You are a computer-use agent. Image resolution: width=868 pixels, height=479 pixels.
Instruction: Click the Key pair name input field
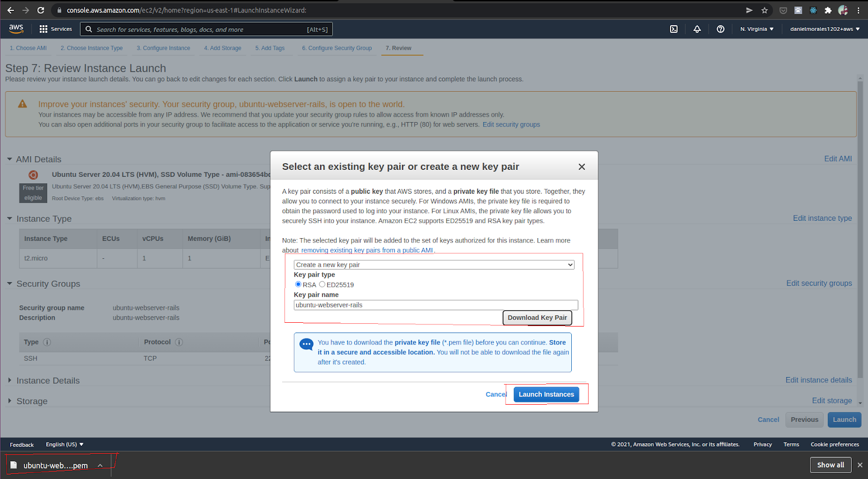pyautogui.click(x=436, y=305)
